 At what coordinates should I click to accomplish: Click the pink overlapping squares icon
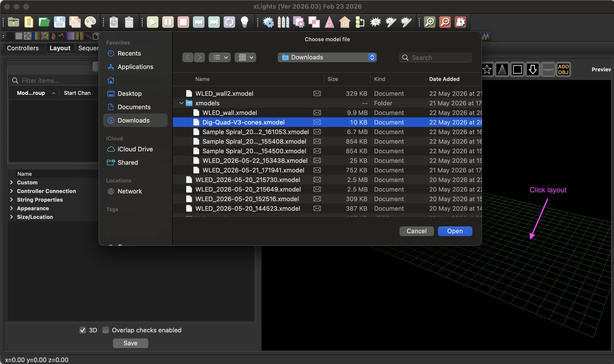314,22
